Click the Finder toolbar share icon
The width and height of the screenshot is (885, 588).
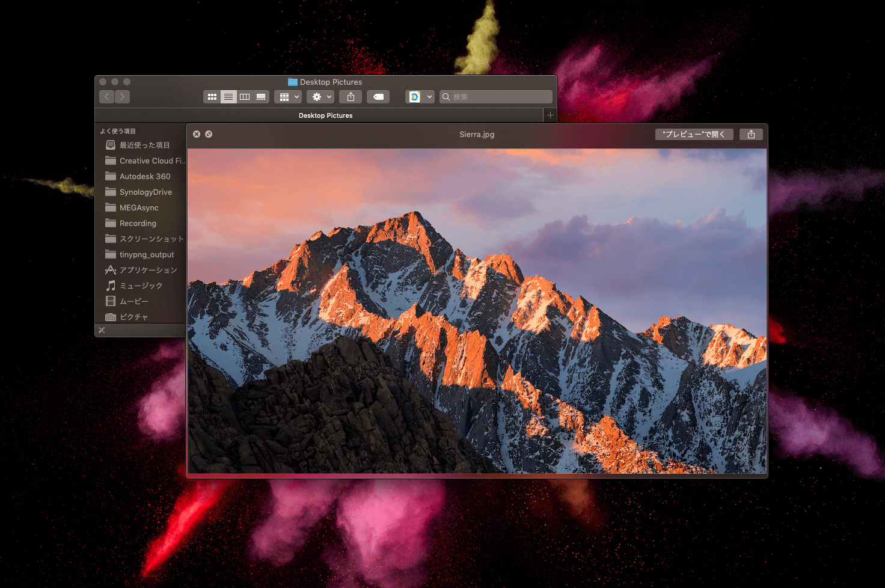pyautogui.click(x=351, y=97)
